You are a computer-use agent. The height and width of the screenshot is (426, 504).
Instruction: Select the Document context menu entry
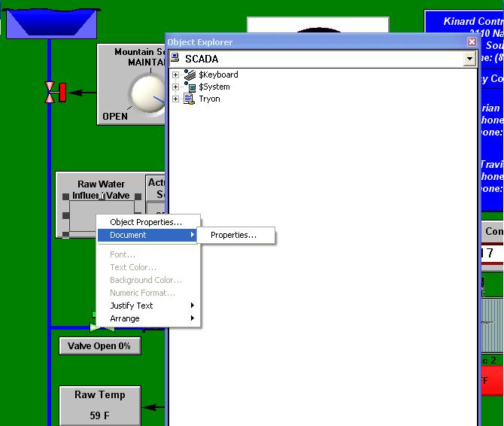147,235
